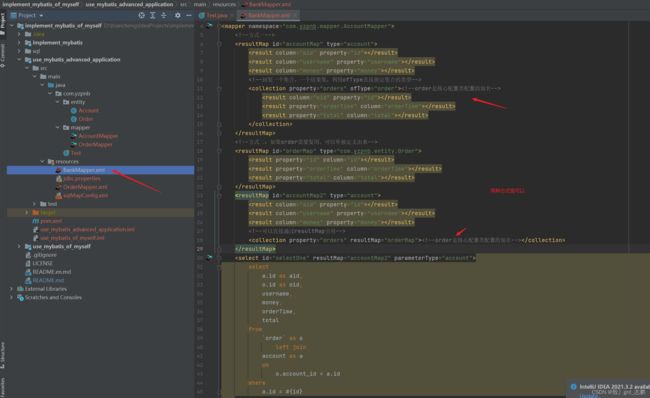This screenshot has width=650, height=398.
Task: Click collection property orders with ofType order
Action: (x=325, y=88)
